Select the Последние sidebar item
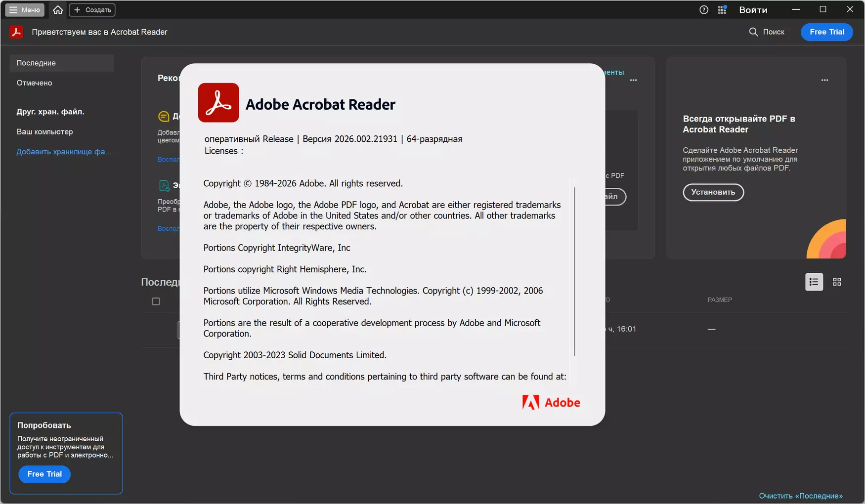Viewport: 865px width, 504px height. (62, 63)
